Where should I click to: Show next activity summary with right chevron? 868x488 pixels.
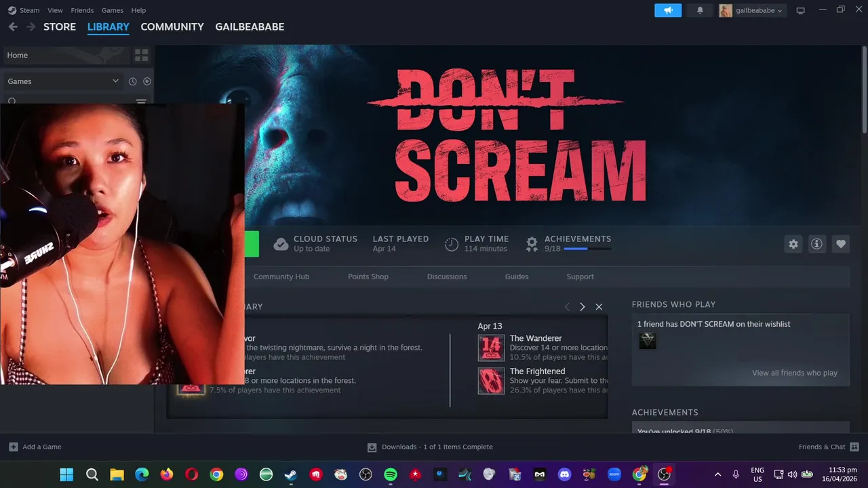(582, 307)
